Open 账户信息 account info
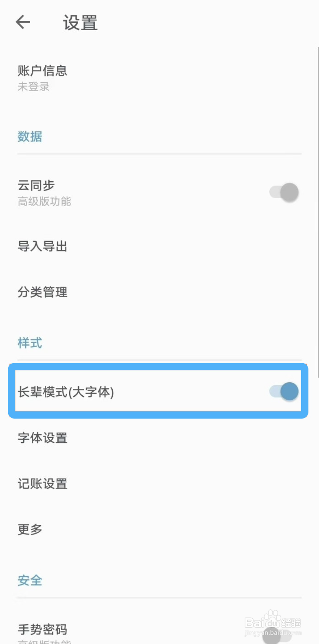The width and height of the screenshot is (319, 644). (42, 71)
